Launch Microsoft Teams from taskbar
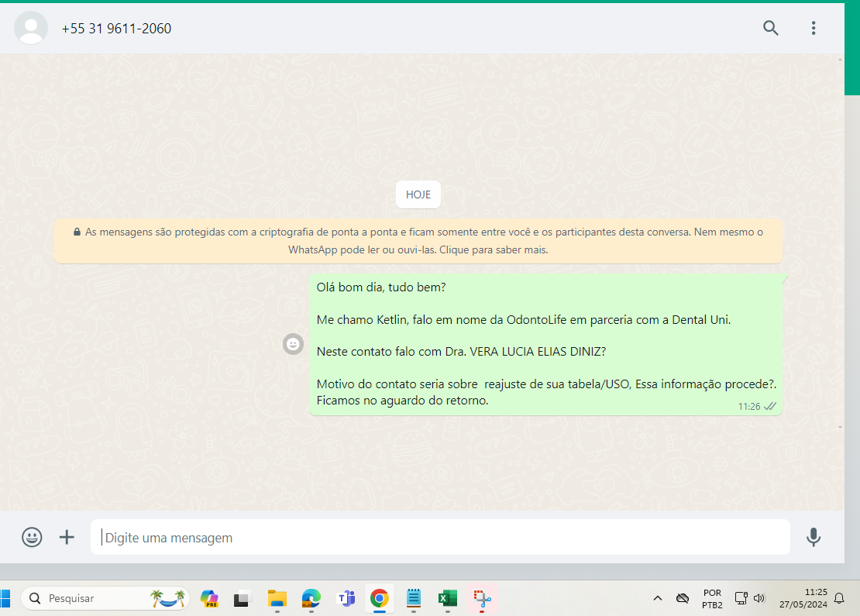 tap(346, 598)
